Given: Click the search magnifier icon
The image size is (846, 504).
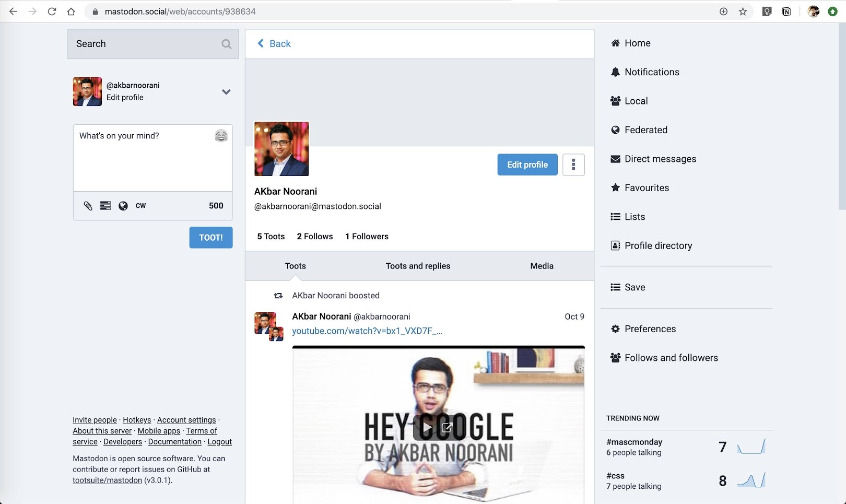Looking at the screenshot, I should pos(226,44).
